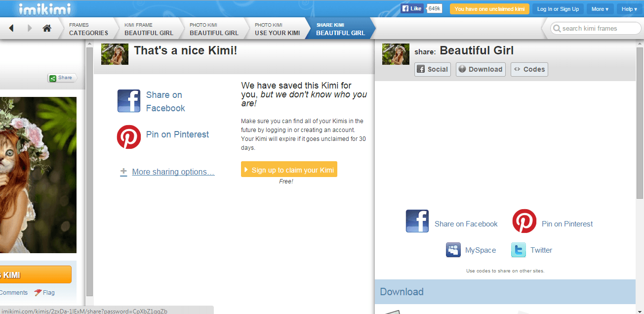Go back with the left arrow
The height and width of the screenshot is (314, 644).
(x=11, y=28)
